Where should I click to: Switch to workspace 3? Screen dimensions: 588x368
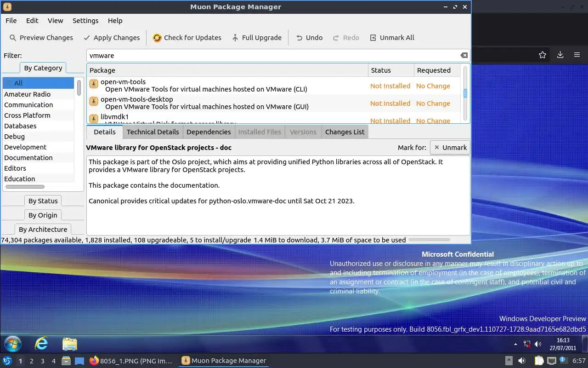pos(42,361)
